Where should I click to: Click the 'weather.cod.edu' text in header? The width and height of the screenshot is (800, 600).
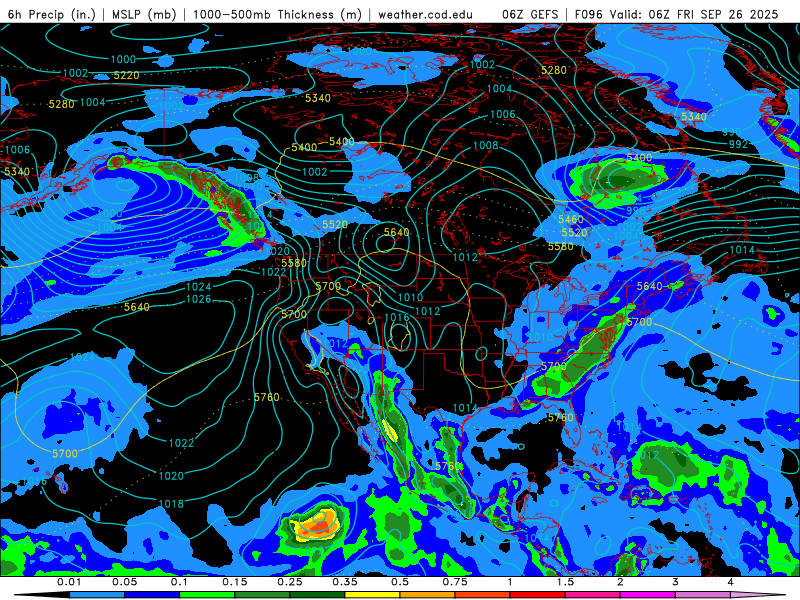[x=425, y=14]
